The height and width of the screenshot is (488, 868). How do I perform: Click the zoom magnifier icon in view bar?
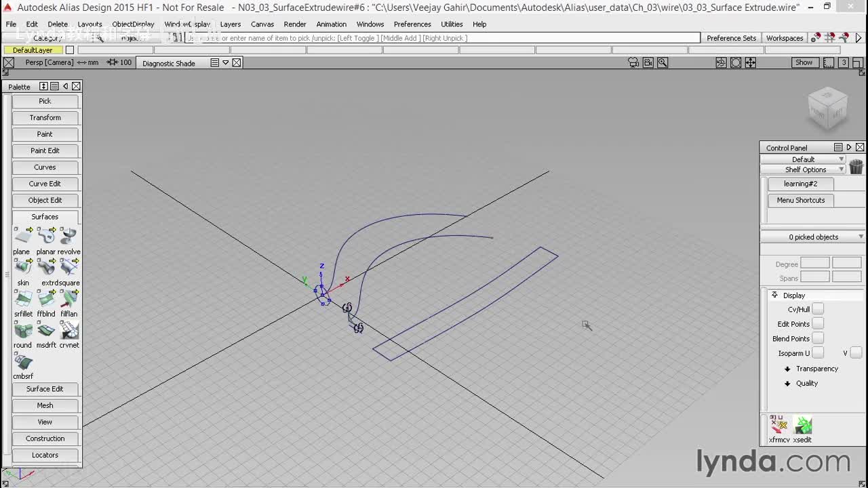663,62
